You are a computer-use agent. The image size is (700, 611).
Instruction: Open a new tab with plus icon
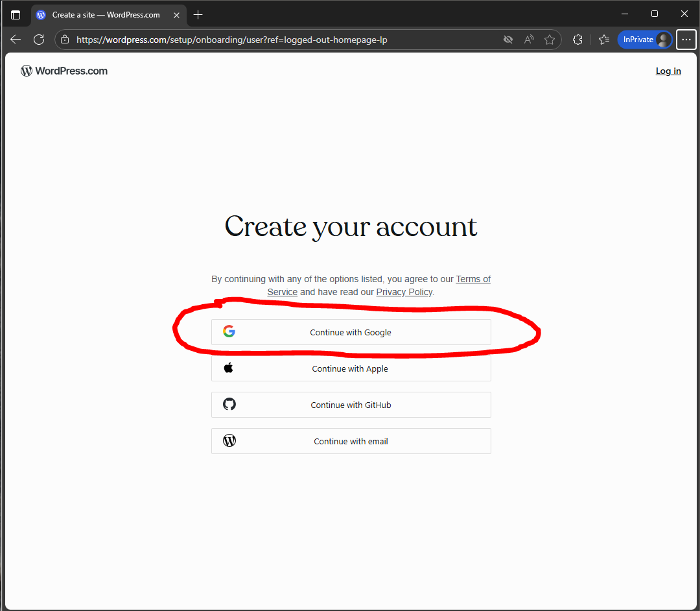(x=198, y=15)
